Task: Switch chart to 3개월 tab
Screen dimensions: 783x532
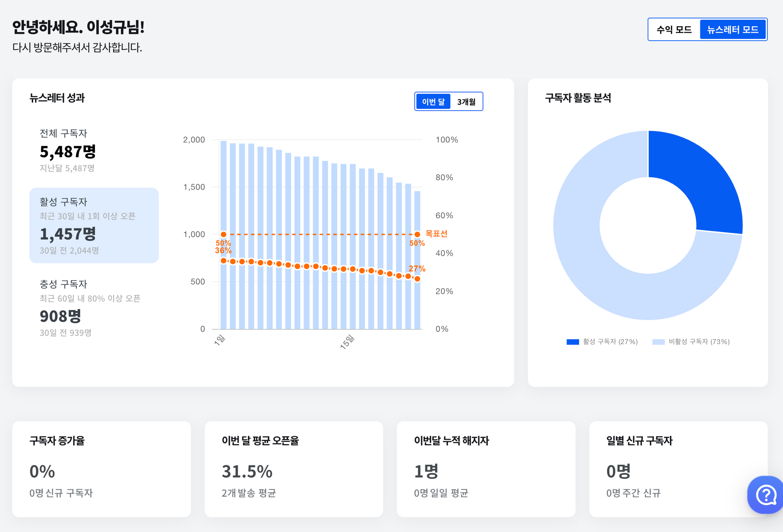Action: pos(466,102)
